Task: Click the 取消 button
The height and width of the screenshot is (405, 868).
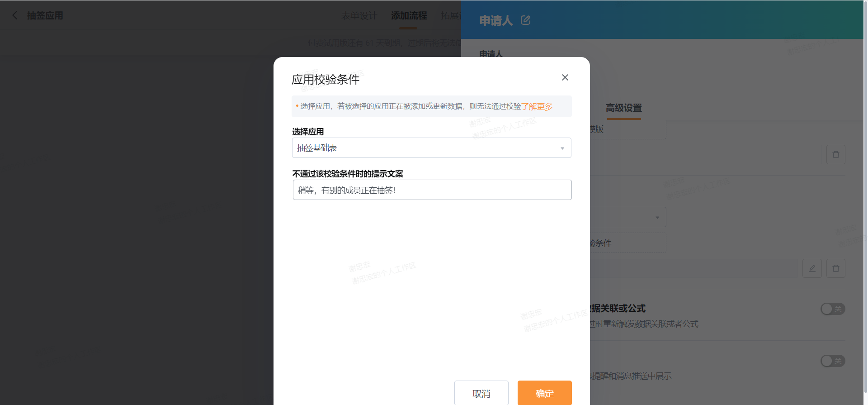Action: (481, 393)
